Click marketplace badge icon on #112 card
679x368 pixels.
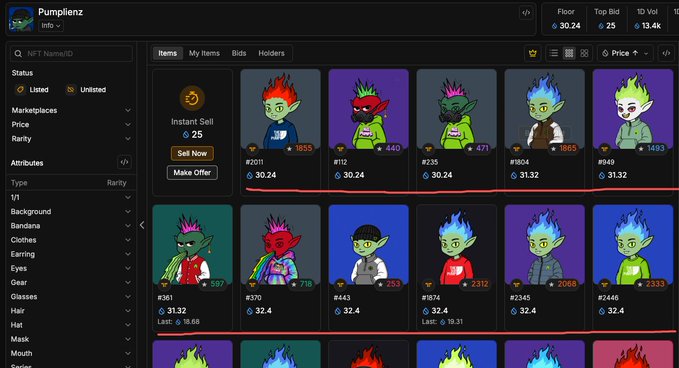click(x=340, y=149)
